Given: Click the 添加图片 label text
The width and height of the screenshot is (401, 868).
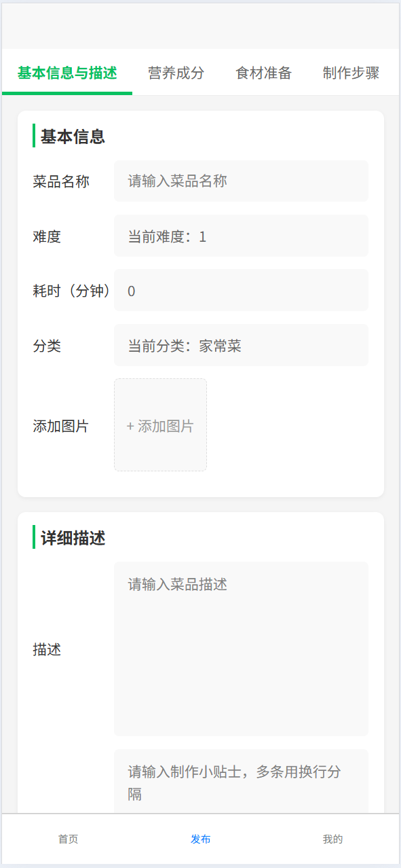Looking at the screenshot, I should (61, 426).
